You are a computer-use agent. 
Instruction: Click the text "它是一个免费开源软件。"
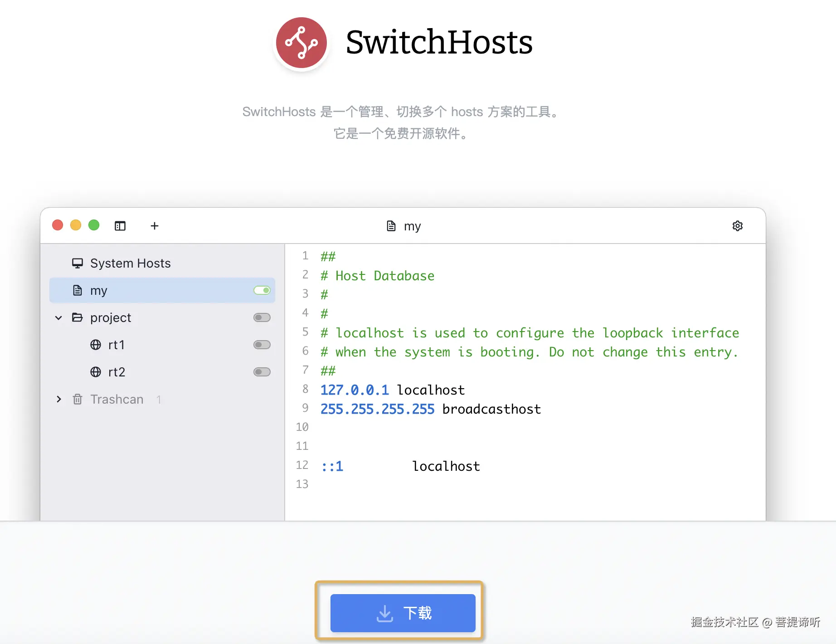click(401, 134)
